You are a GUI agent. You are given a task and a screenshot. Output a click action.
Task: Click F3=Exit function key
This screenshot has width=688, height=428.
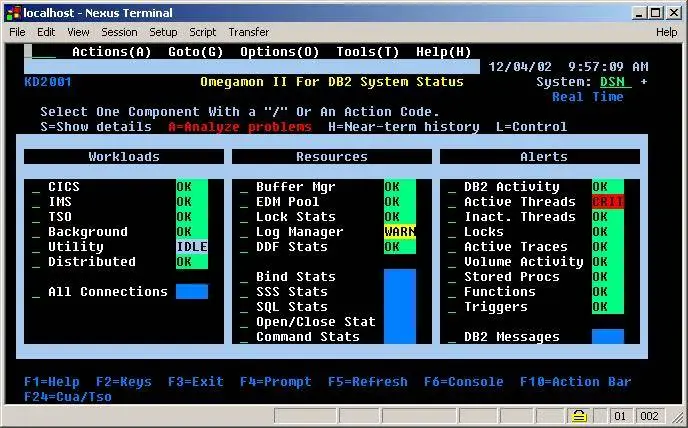click(196, 382)
